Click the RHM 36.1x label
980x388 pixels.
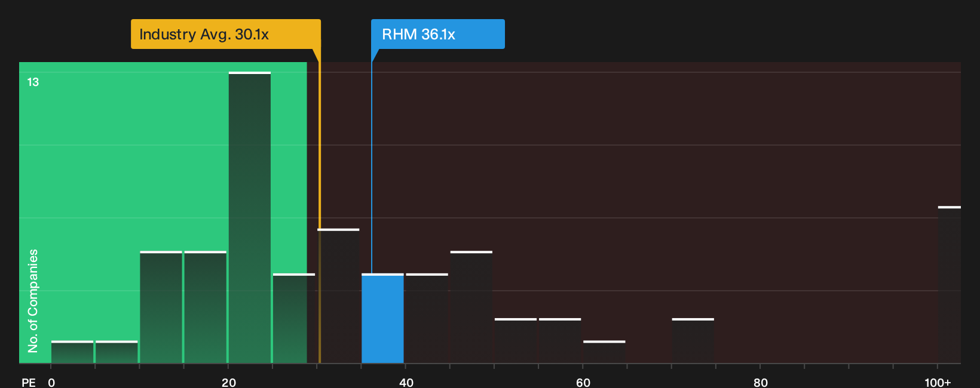(x=438, y=34)
